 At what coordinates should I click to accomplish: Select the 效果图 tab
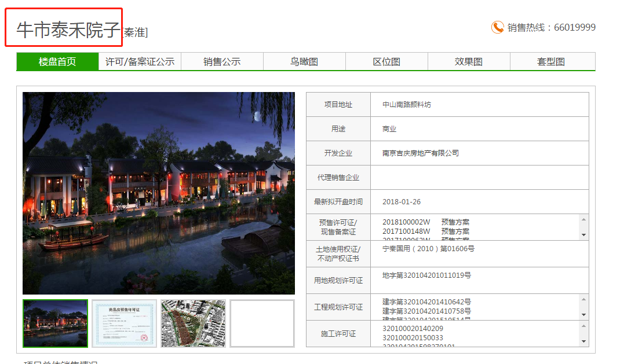coord(469,62)
